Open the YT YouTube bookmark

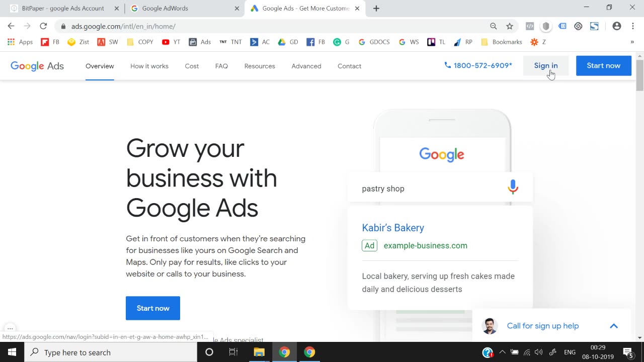point(171,42)
